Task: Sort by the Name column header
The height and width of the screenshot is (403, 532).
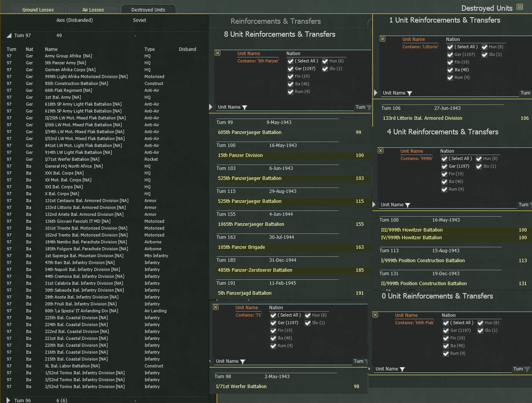Action: click(51, 49)
